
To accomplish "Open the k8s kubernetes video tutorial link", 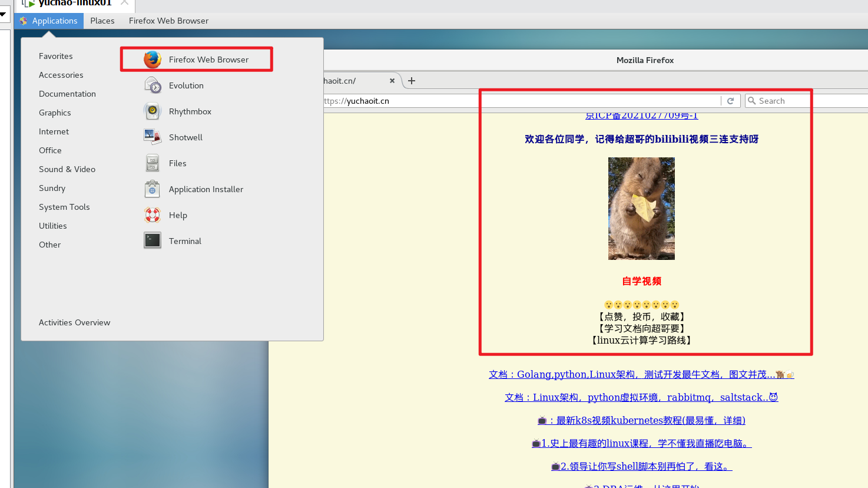I will click(641, 420).
